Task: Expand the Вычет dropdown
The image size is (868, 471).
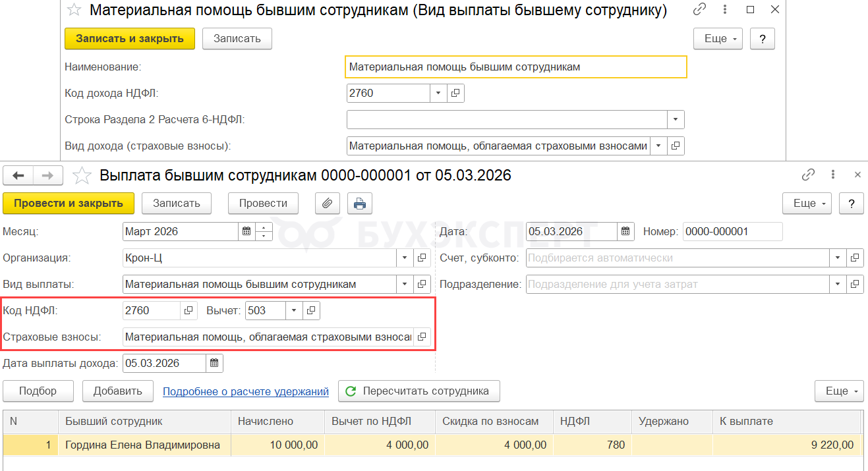Action: pos(295,310)
